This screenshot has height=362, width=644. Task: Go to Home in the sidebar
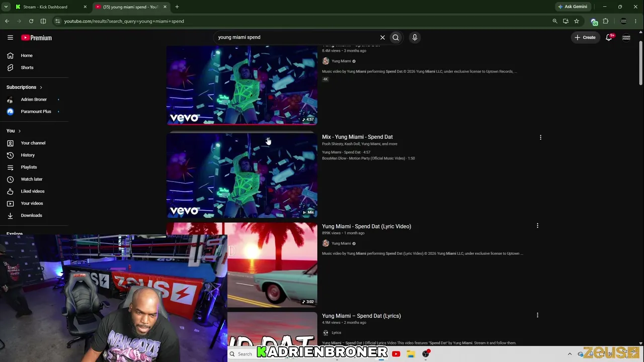point(27,55)
